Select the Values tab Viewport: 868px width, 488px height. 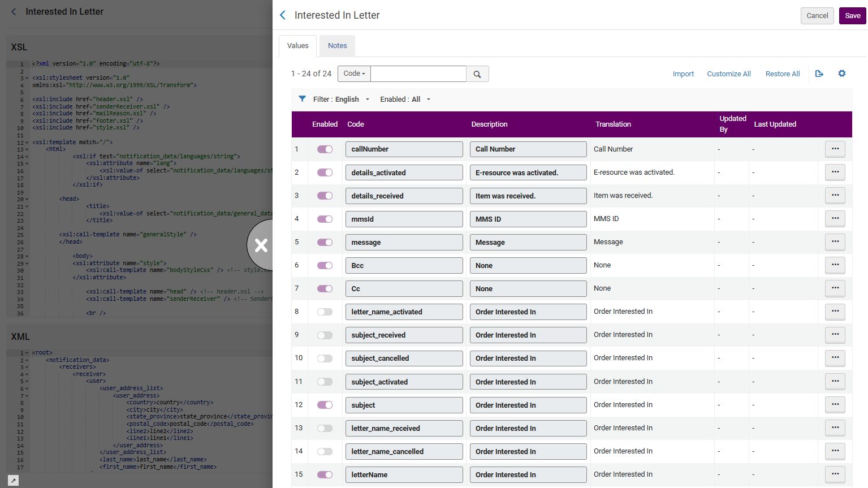(298, 46)
